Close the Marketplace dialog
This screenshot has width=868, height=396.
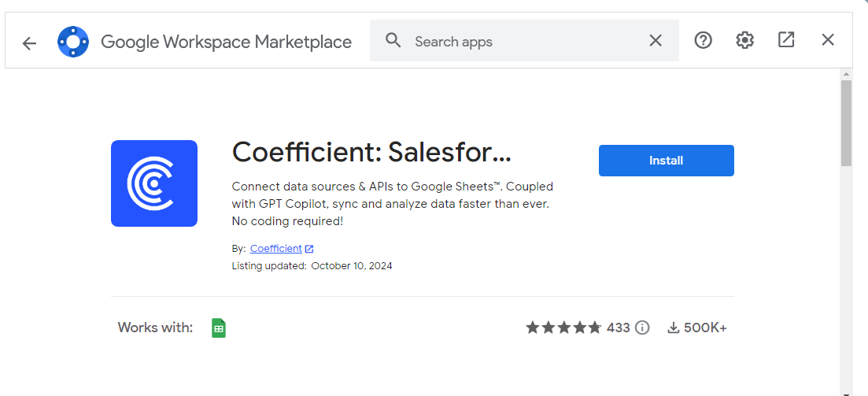click(828, 40)
